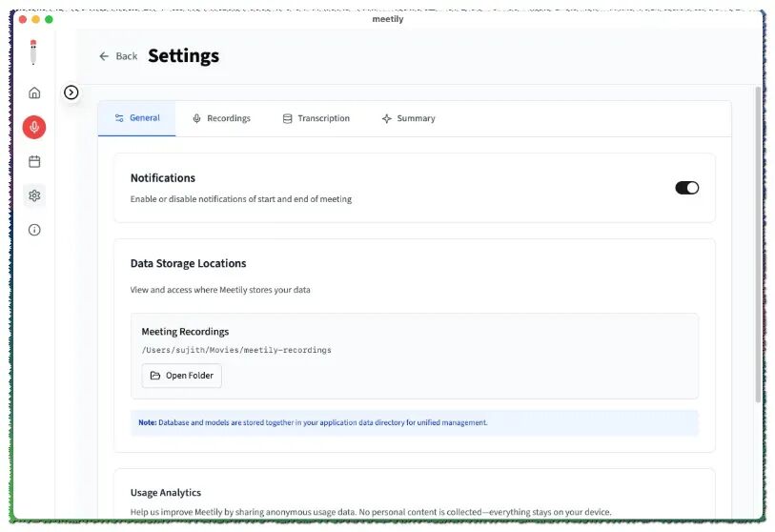Viewport: 775px width, 532px height.
Task: Click the yellow minimize window button
Action: 35,19
